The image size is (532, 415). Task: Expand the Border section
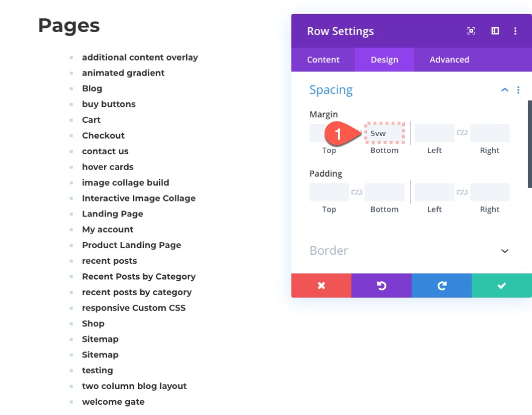pyautogui.click(x=504, y=250)
